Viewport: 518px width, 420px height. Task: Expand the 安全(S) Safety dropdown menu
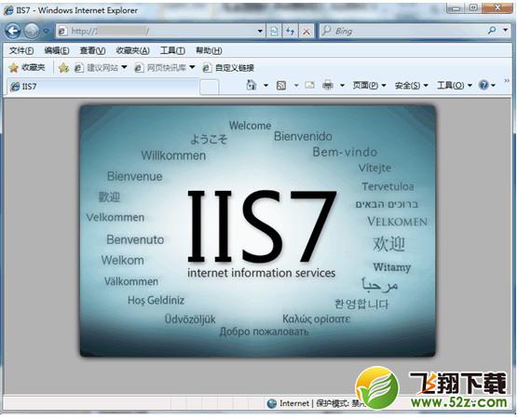(411, 86)
